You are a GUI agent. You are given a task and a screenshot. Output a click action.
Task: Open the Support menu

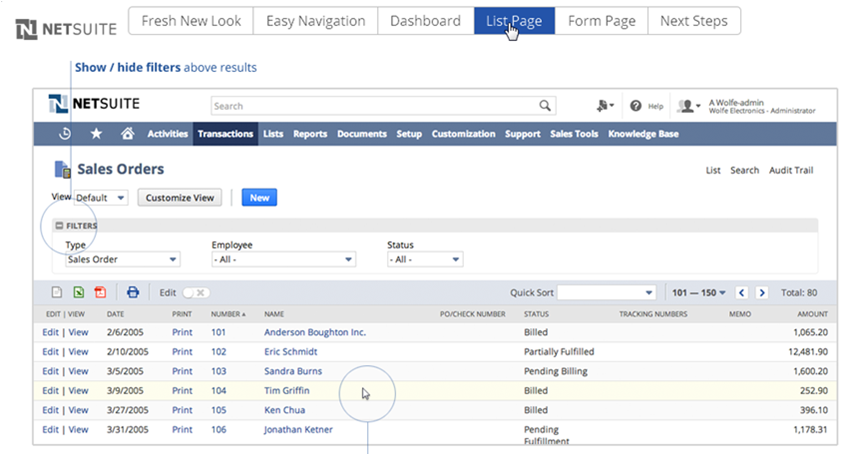[522, 134]
